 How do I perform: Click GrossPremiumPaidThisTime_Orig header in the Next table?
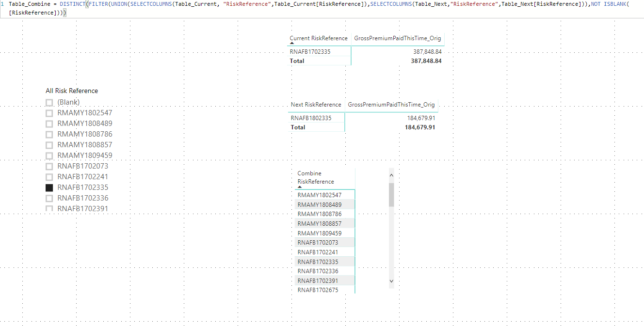[x=391, y=105]
